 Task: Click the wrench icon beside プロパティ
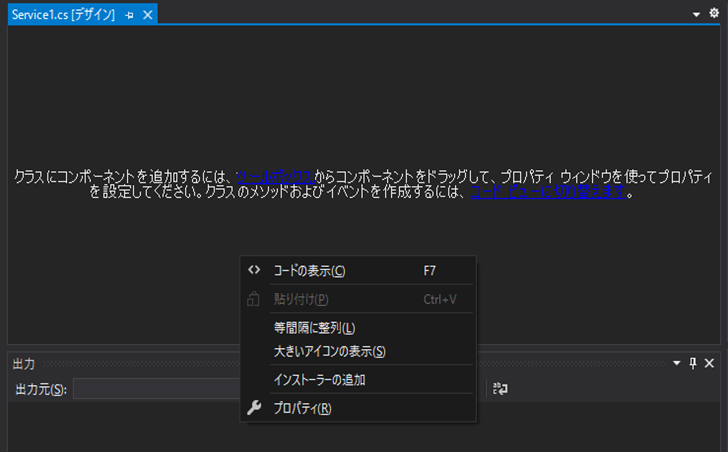tap(254, 407)
